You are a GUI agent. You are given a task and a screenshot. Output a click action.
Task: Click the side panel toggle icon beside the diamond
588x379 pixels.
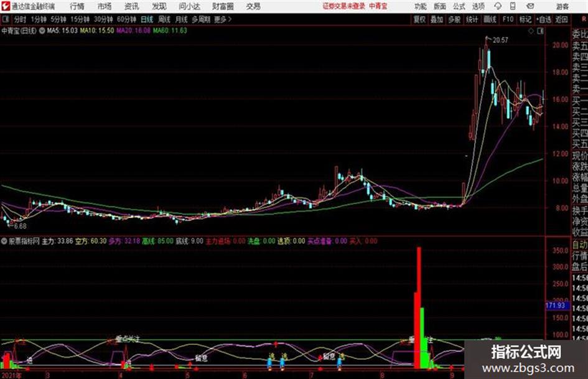pyautogui.click(x=540, y=31)
